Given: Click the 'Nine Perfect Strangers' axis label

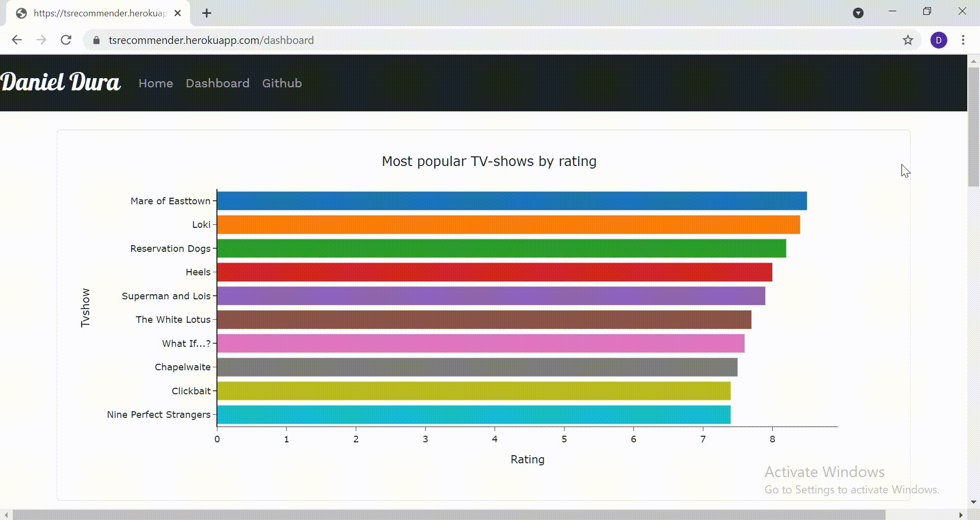Looking at the screenshot, I should click(x=159, y=415).
